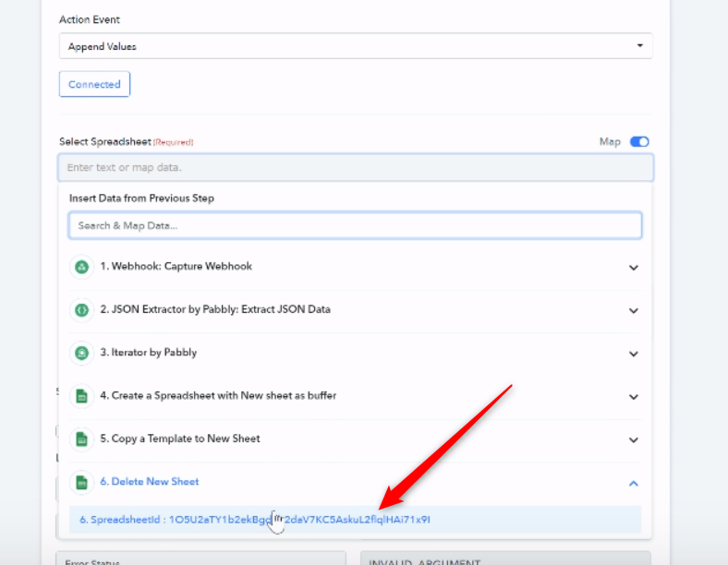
Task: Click the JSON Extractor by Pabbly step icon
Action: [81, 310]
